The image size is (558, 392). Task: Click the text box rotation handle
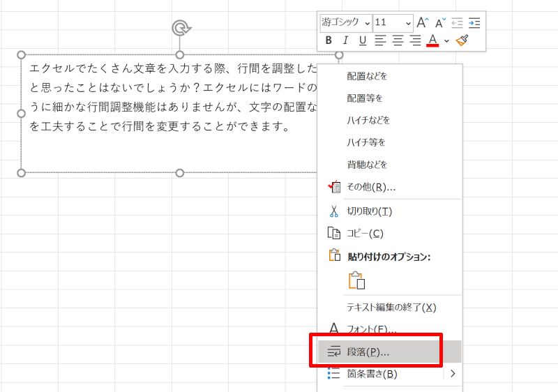click(181, 28)
